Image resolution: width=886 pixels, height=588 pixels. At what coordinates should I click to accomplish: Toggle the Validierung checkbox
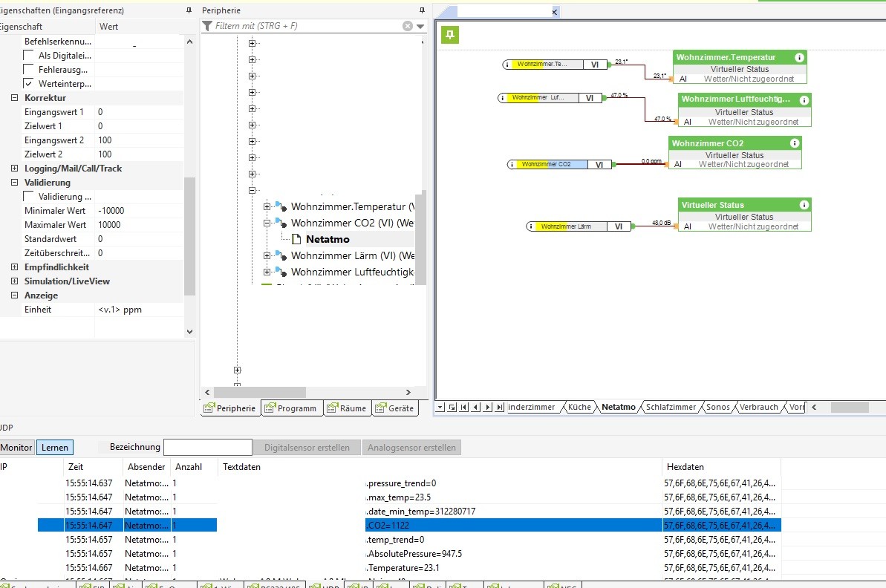[29, 197]
